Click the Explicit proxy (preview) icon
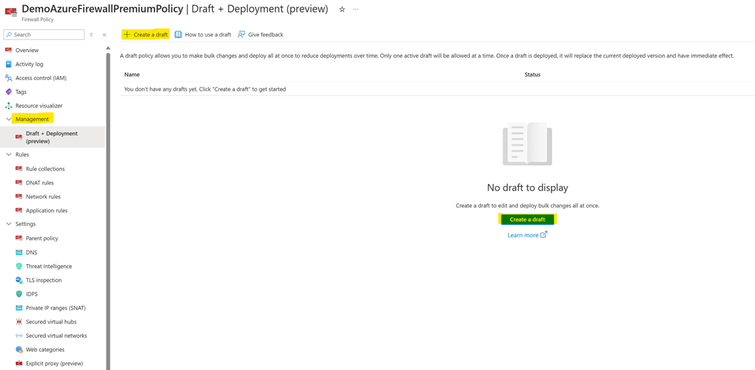755x370 pixels. pos(19,363)
